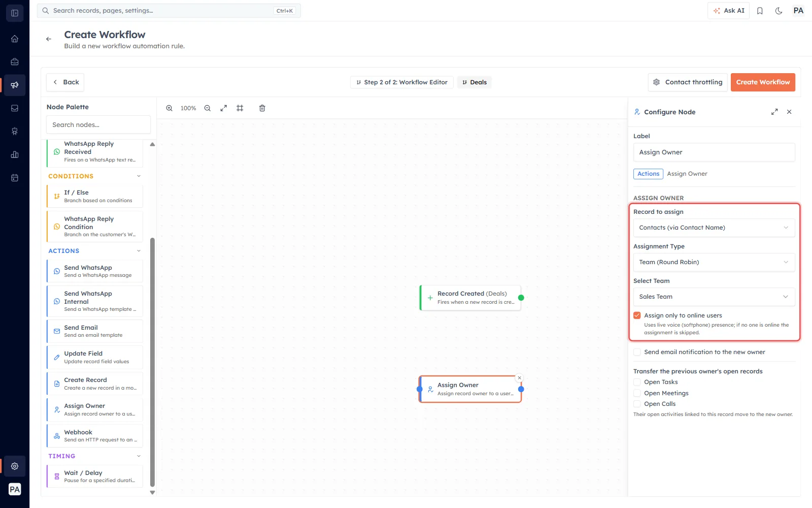This screenshot has height=508, width=812.
Task: Click the Back button
Action: 65,82
